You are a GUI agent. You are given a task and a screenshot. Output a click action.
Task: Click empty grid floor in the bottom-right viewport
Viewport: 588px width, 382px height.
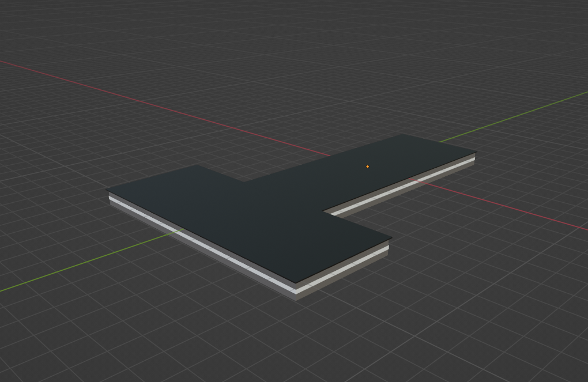tap(490, 323)
